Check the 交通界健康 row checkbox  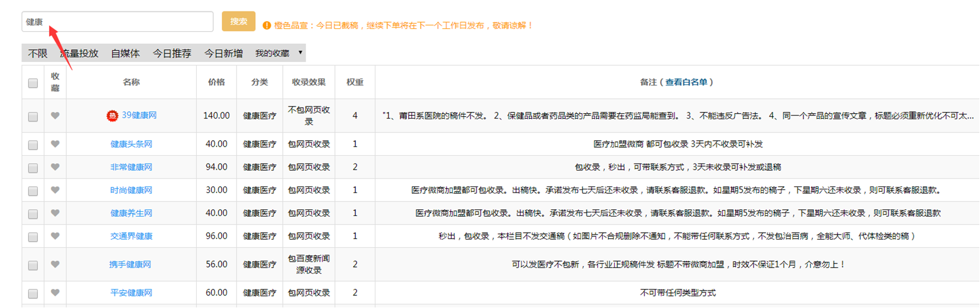[x=33, y=237]
